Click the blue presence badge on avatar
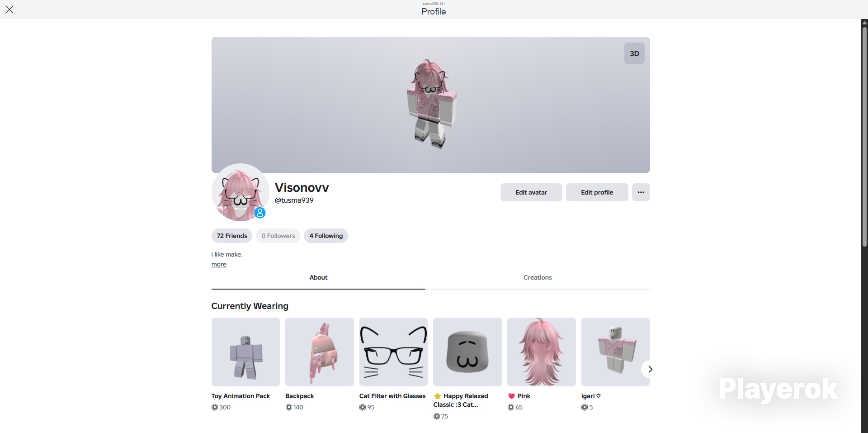868x433 pixels. (x=260, y=213)
